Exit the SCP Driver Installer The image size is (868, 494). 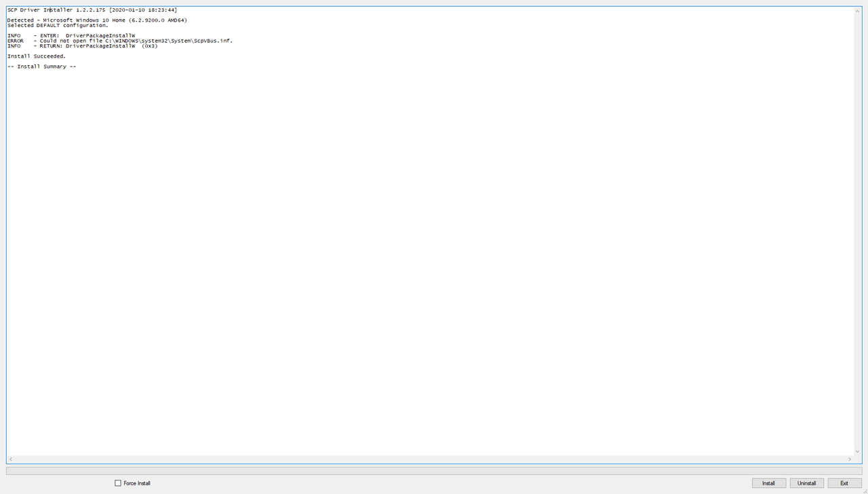pyautogui.click(x=844, y=483)
